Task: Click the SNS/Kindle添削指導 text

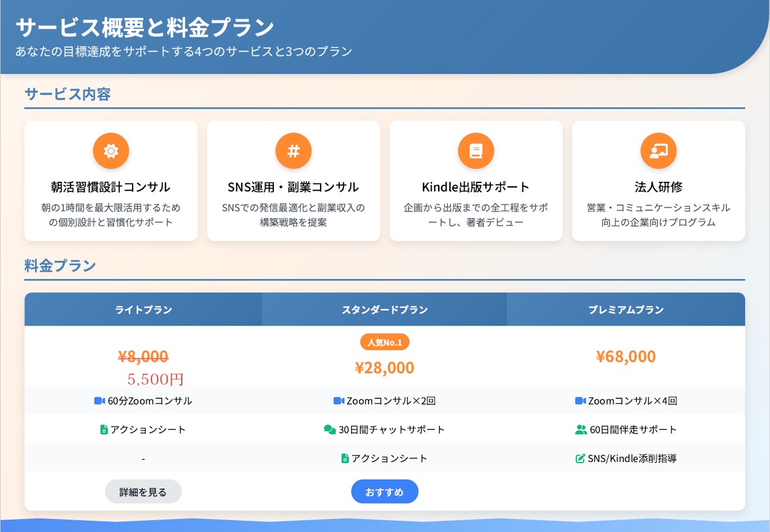Action: point(632,459)
